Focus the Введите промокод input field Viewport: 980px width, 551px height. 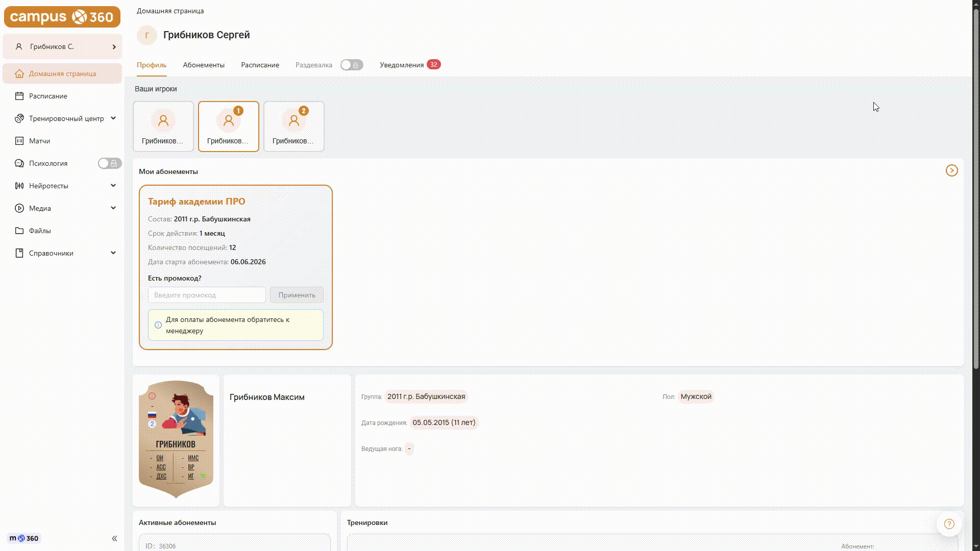coord(207,295)
